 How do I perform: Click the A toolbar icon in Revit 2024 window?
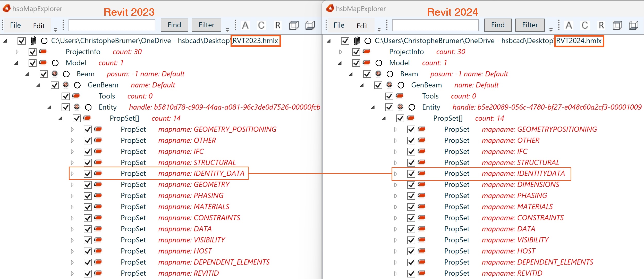(569, 25)
